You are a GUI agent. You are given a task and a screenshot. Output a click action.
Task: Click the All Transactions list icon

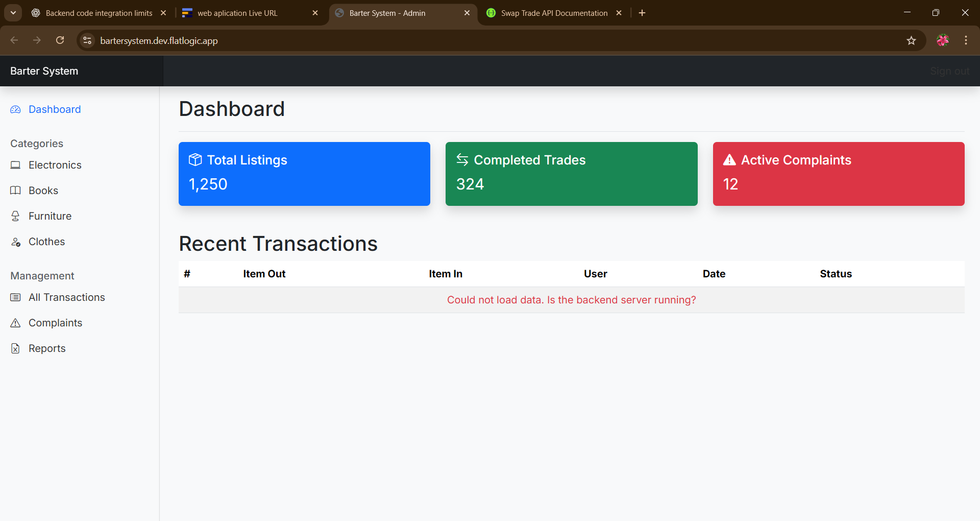pyautogui.click(x=15, y=297)
